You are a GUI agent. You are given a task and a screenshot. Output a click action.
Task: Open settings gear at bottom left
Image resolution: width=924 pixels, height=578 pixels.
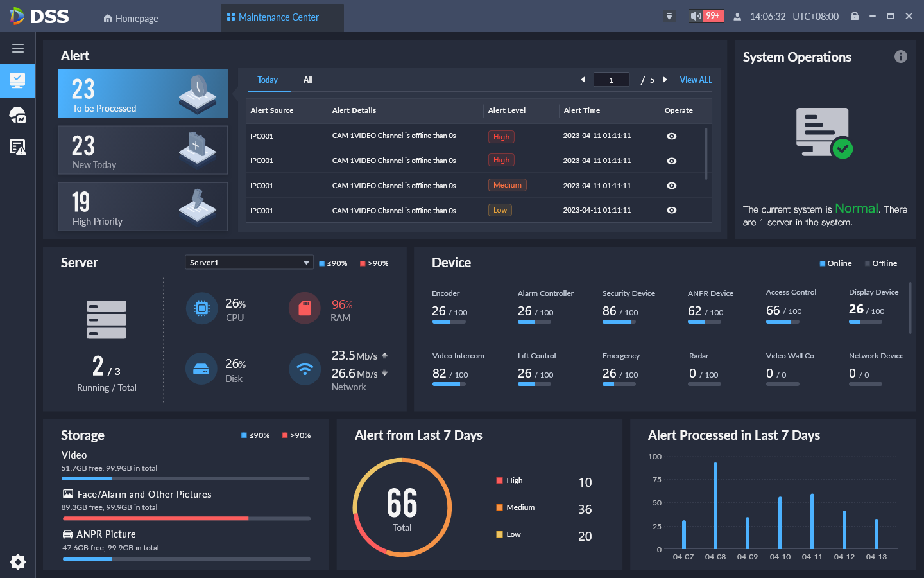pos(18,562)
